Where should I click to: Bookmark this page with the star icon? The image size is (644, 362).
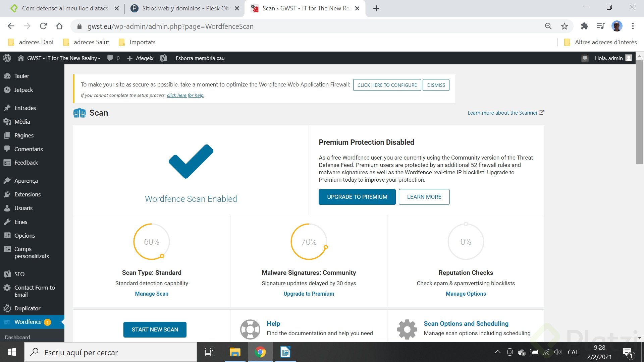[x=565, y=26]
